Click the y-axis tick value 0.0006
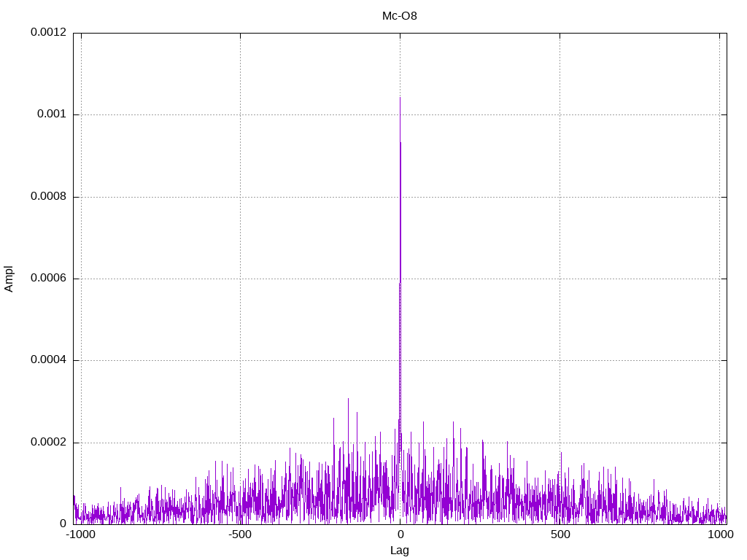The width and height of the screenshot is (747, 560). click(49, 279)
